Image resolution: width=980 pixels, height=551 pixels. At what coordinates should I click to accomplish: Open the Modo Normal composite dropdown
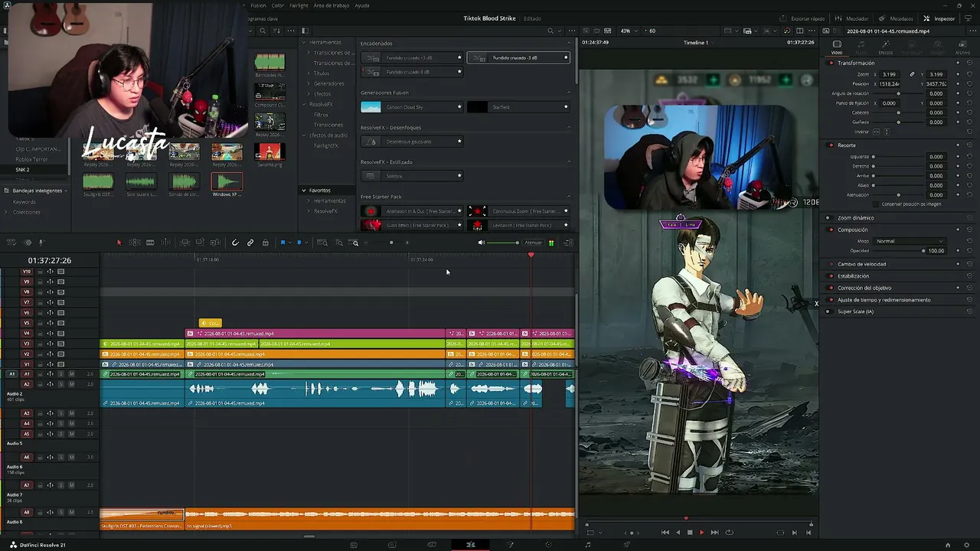910,241
